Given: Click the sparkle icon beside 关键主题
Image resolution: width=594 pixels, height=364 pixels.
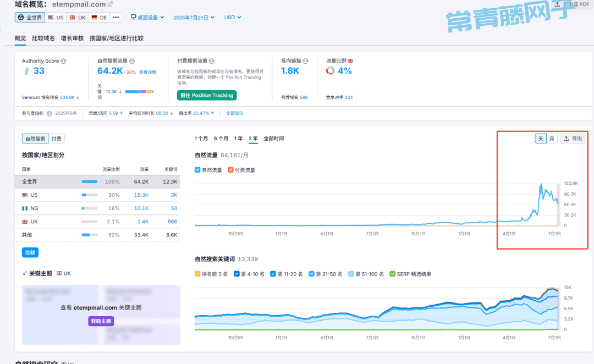Looking at the screenshot, I should point(25,273).
